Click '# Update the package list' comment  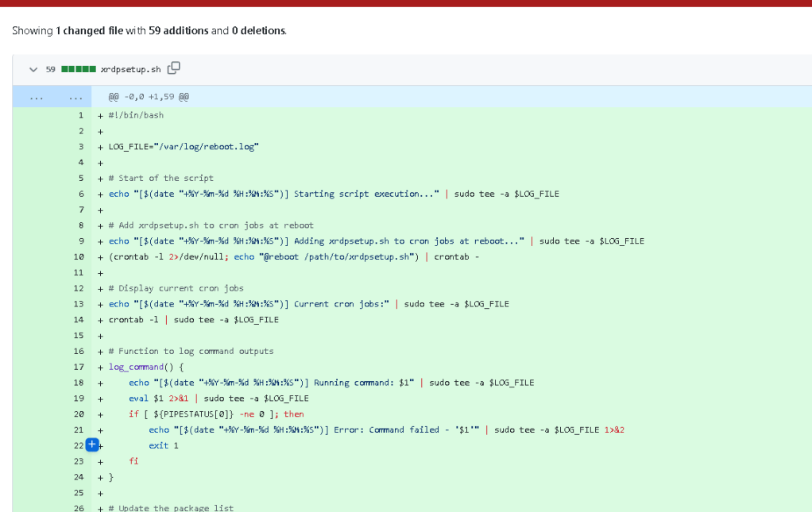coord(171,508)
